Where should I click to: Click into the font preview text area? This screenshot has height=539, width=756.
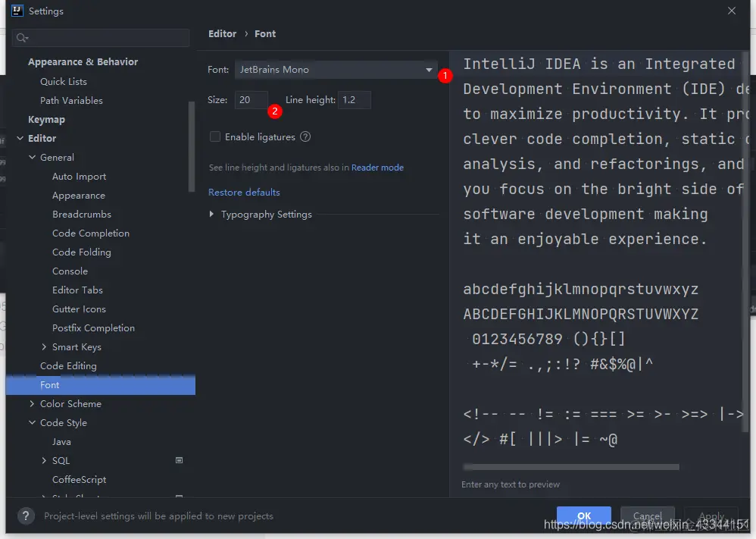tap(598, 255)
